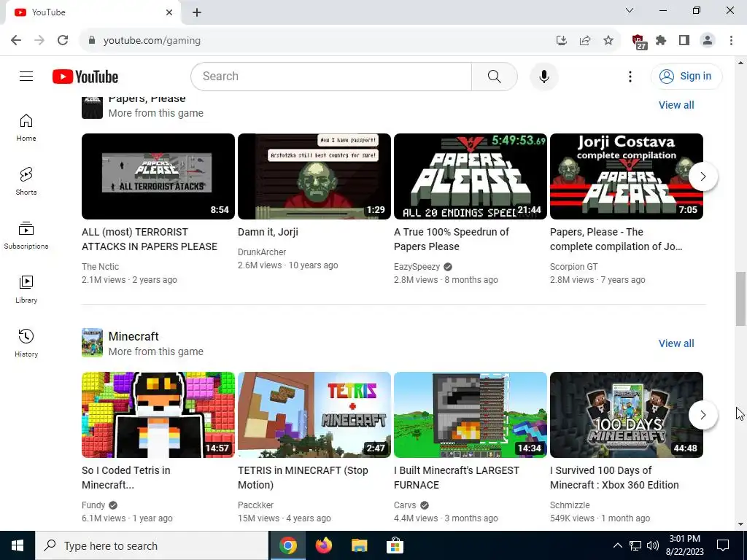The height and width of the screenshot is (560, 747).
Task: Open TETRIS in MINECRAFT stop motion thumbnail
Action: pos(314,415)
